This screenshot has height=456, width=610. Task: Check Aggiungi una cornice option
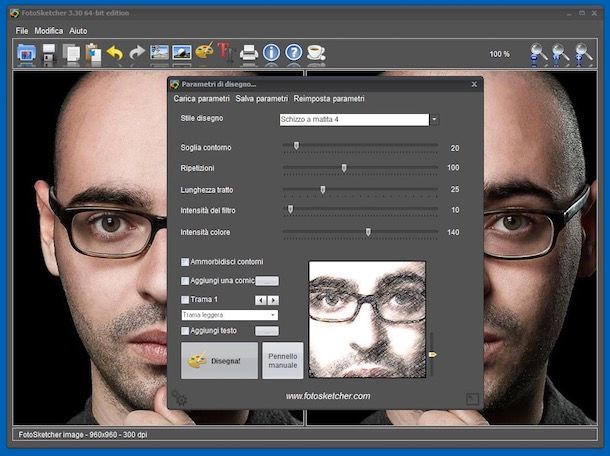click(185, 281)
